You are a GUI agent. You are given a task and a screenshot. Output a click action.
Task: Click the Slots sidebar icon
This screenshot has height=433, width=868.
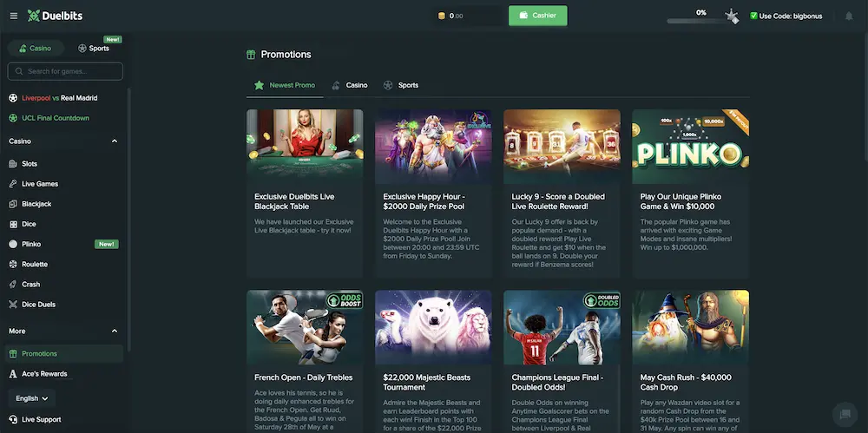(x=13, y=164)
